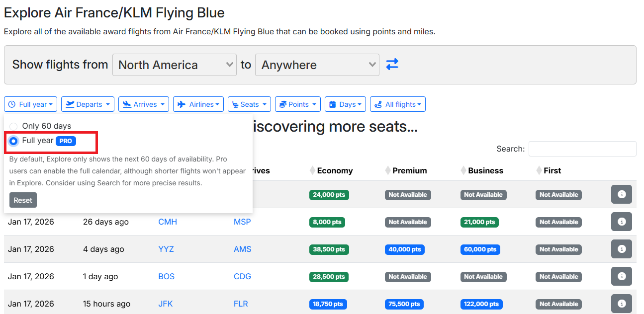Expand the All flights filter
Image resolution: width=644 pixels, height=314 pixels.
[397, 104]
